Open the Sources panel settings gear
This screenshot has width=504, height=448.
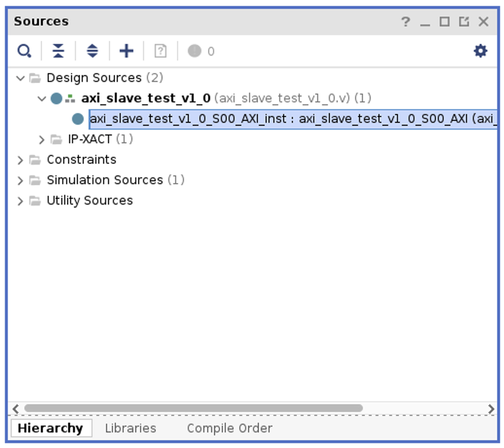pos(480,50)
